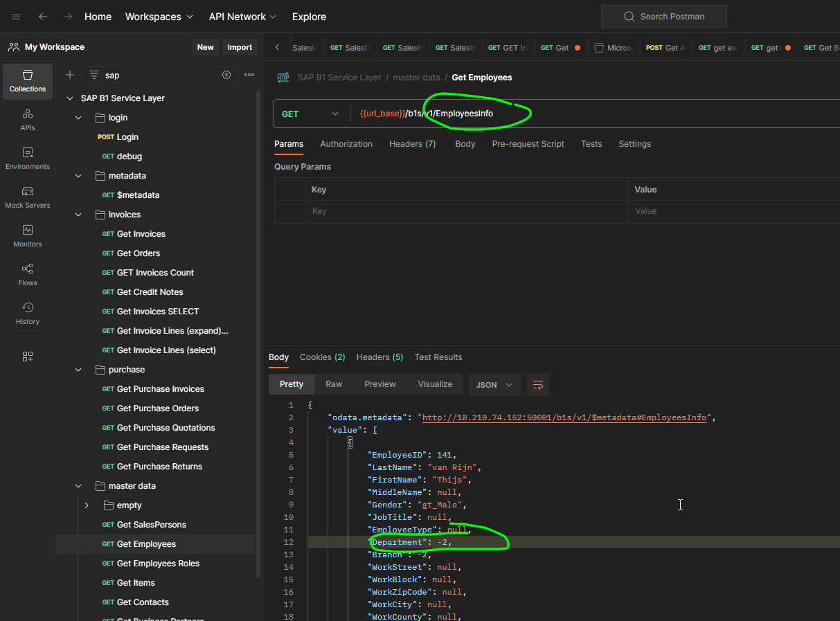This screenshot has width=840, height=621.
Task: Open Mock Servers in the sidebar
Action: [x=28, y=197]
